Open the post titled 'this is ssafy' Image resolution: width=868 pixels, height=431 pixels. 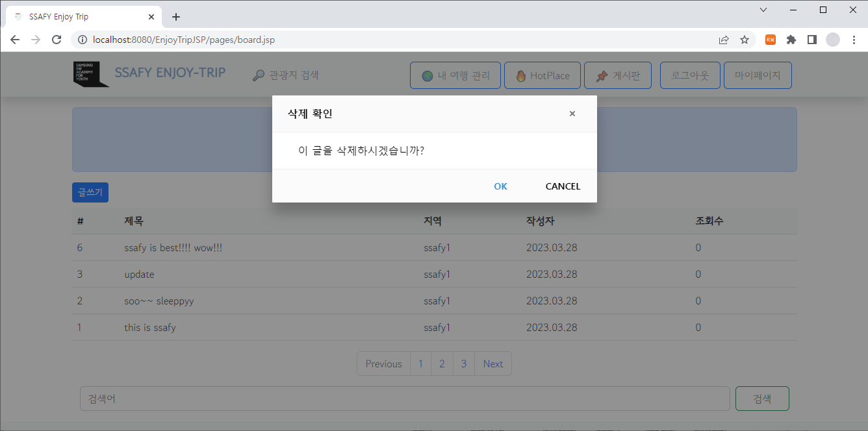151,327
